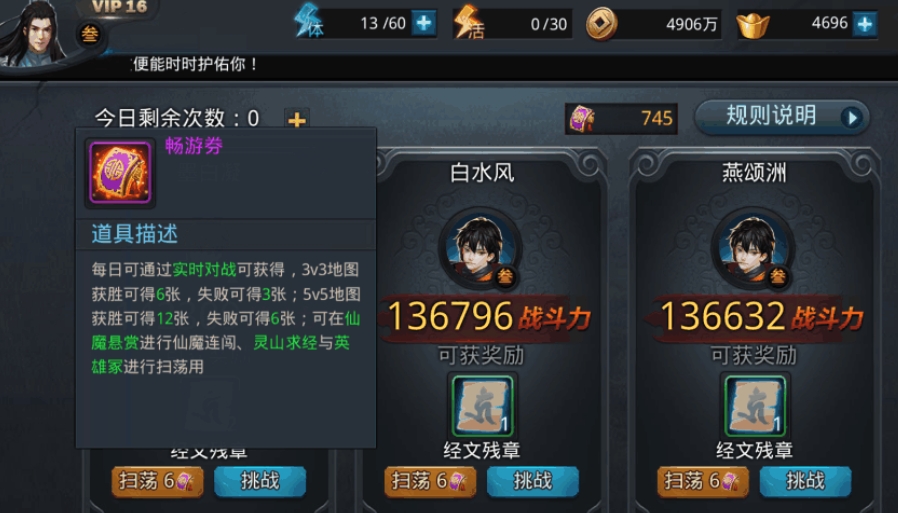Image resolution: width=898 pixels, height=513 pixels.
Task: Click 燕颂洲's 经文残章 reward item
Action: tap(755, 405)
